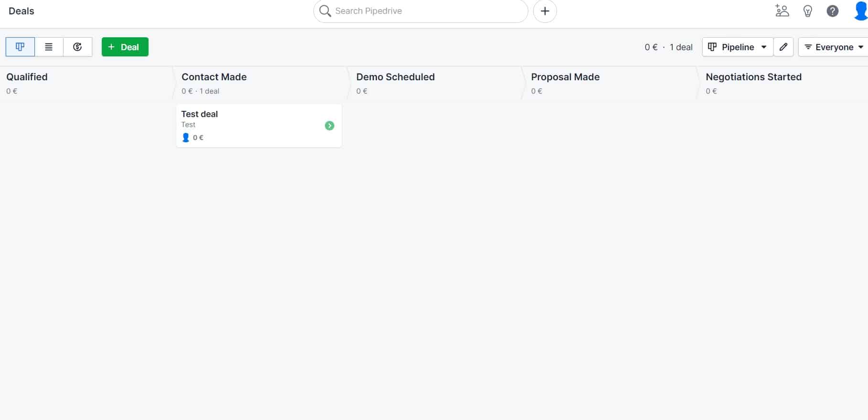This screenshot has height=420, width=868.
Task: Open the Everyone filter dropdown
Action: [834, 47]
